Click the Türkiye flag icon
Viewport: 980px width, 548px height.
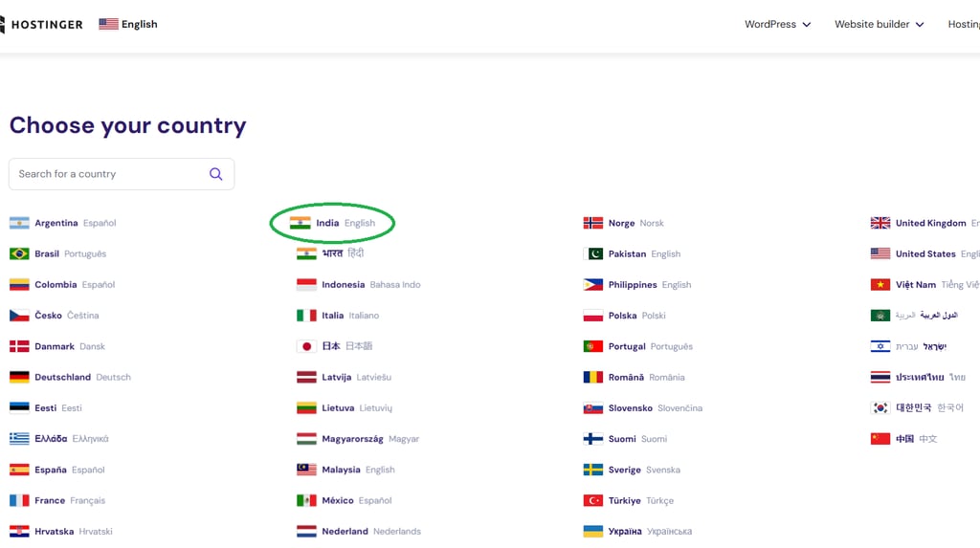[593, 500]
